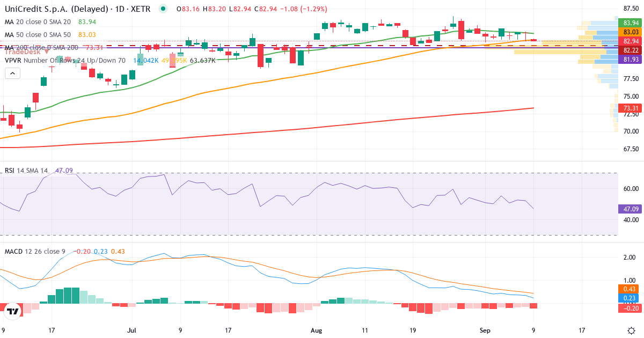Click VPVR total volume value 63.637K
Screen dimensions: 644x338
(x=203, y=60)
